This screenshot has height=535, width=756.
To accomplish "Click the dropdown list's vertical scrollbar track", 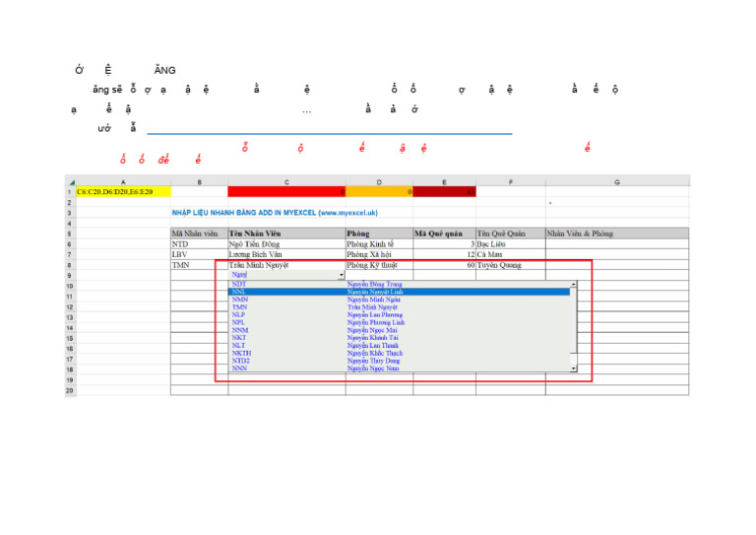I will [573, 326].
